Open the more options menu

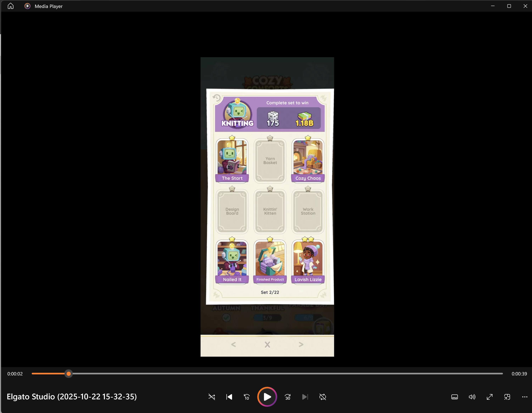(524, 397)
